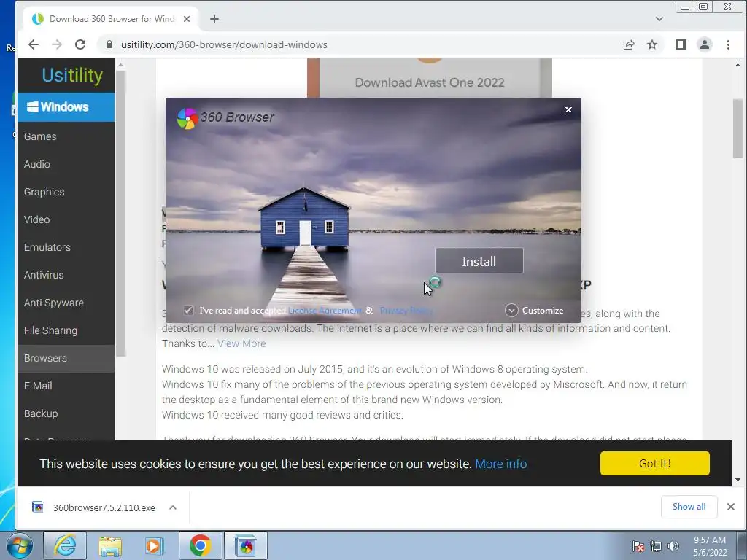Click the Download Avast One 2022 banner
Screen dimensions: 747x560
[x=429, y=78]
